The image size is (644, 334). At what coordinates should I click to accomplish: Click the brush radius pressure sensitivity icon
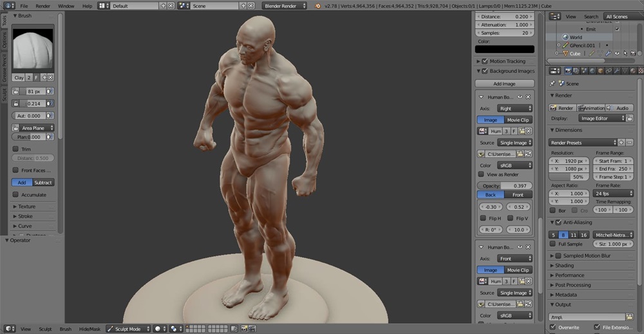(x=50, y=92)
